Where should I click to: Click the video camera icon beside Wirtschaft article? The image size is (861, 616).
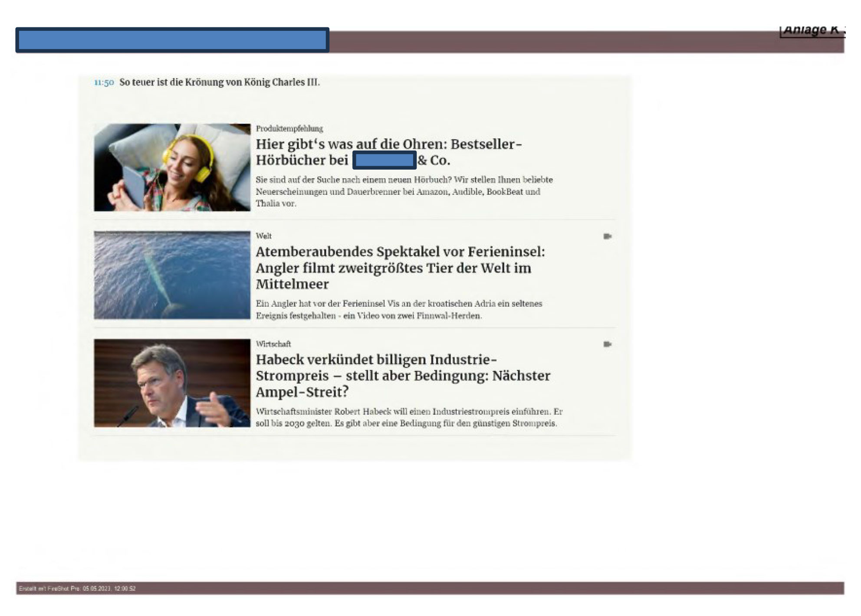point(607,344)
